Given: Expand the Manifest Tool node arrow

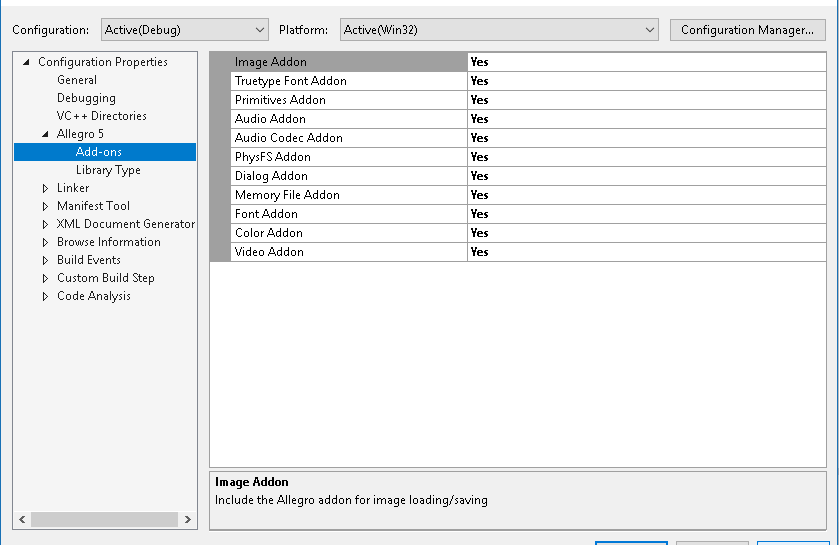Looking at the screenshot, I should click(x=45, y=206).
